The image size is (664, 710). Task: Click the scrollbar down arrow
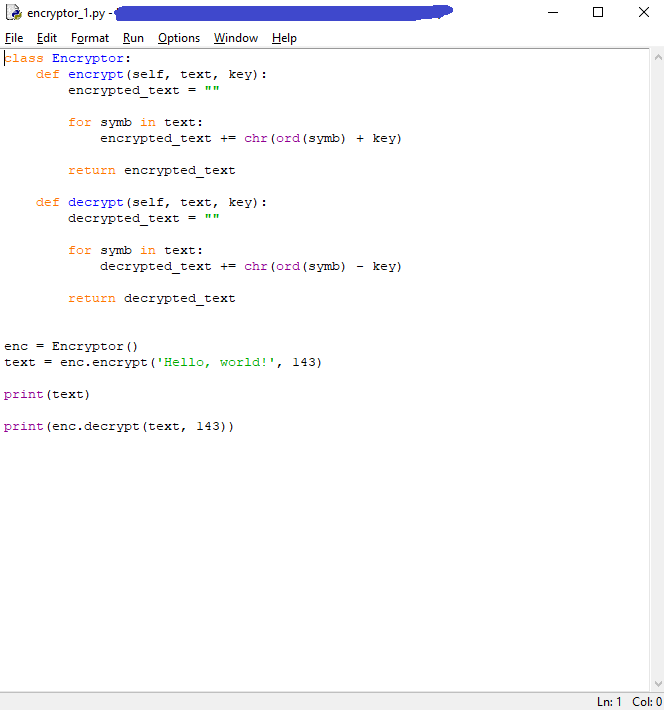(658, 684)
